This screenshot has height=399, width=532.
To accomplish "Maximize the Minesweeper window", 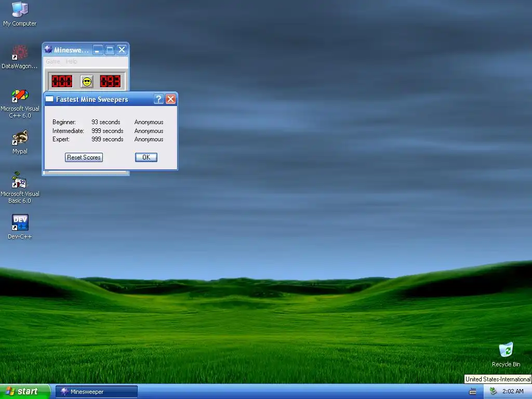I will coord(110,50).
